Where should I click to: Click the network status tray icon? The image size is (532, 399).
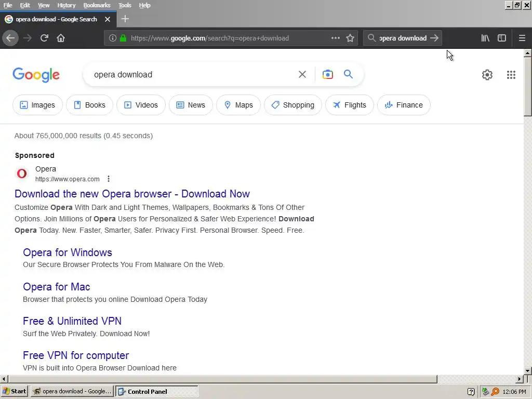click(x=486, y=392)
